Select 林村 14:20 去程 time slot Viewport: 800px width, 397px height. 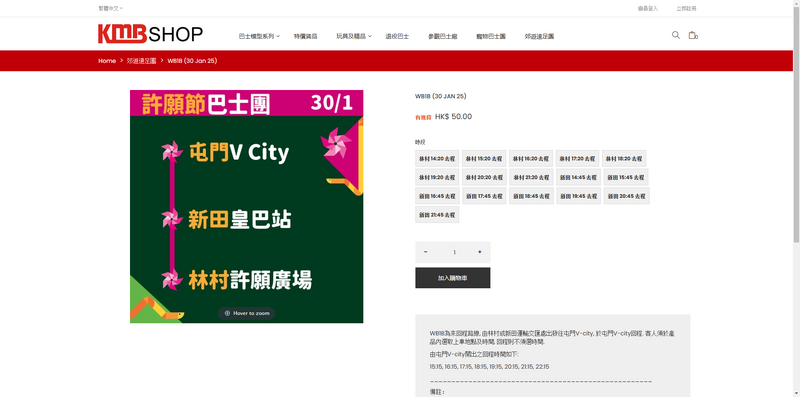(437, 159)
